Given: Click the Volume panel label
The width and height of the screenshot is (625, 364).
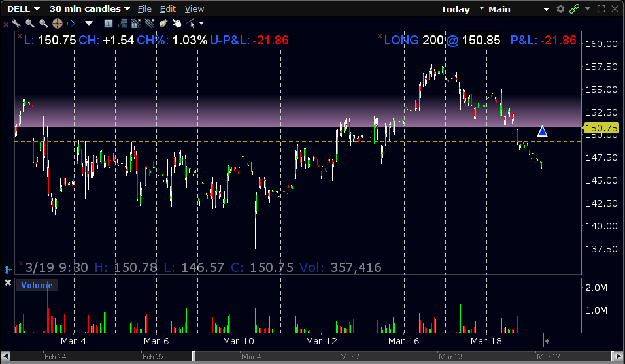Looking at the screenshot, I should pos(37,285).
